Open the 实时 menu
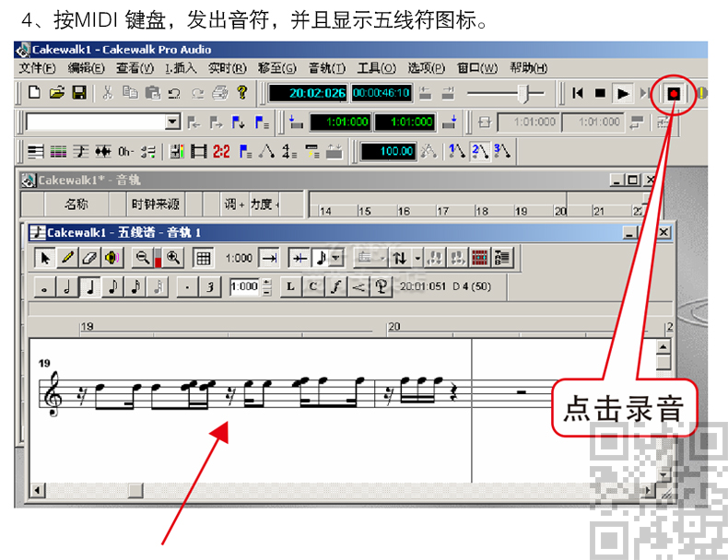The height and width of the screenshot is (560, 728). 228,68
